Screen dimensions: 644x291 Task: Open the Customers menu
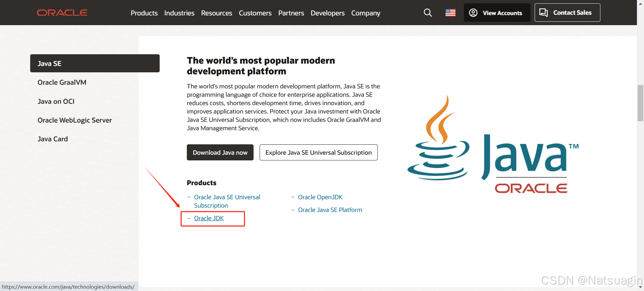tap(255, 13)
